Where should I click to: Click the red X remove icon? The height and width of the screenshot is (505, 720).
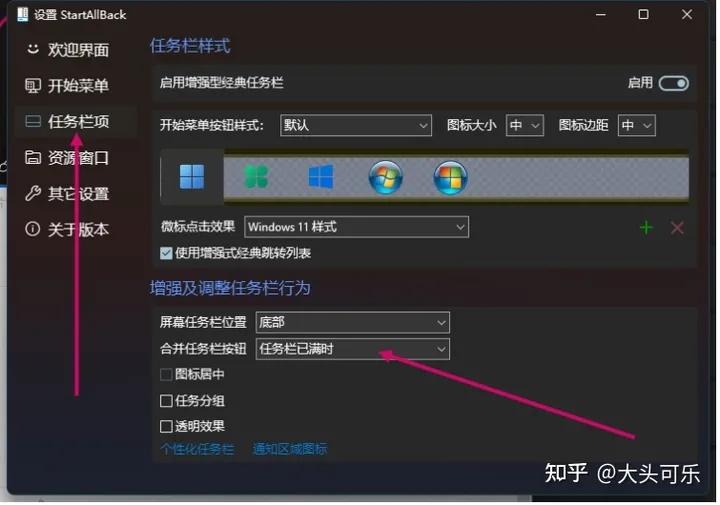[677, 228]
